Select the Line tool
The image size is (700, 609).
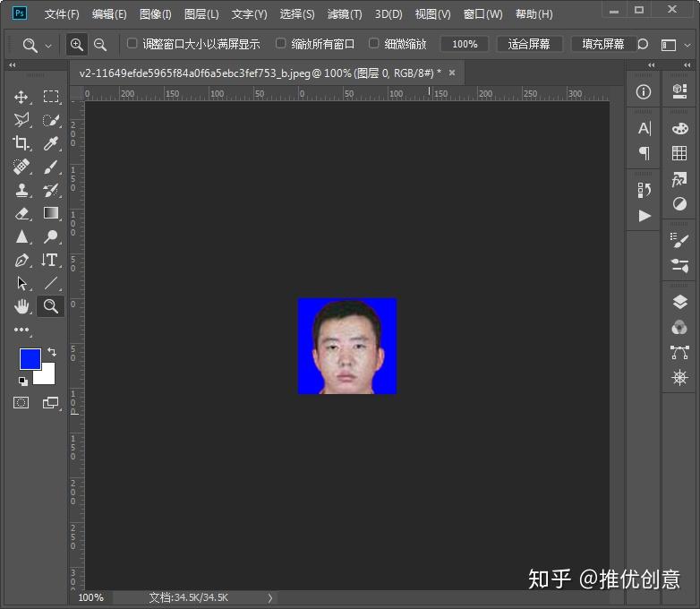(x=51, y=283)
